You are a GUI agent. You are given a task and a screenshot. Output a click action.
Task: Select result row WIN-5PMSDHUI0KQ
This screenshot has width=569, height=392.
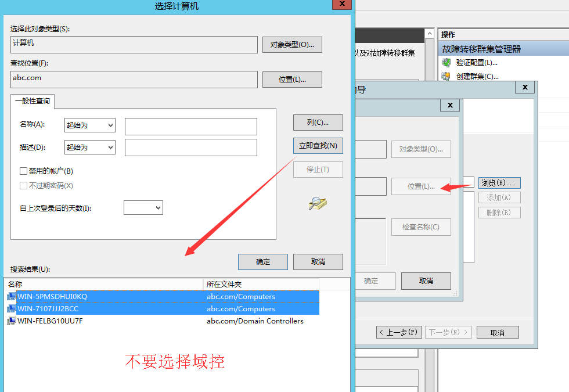pos(163,297)
